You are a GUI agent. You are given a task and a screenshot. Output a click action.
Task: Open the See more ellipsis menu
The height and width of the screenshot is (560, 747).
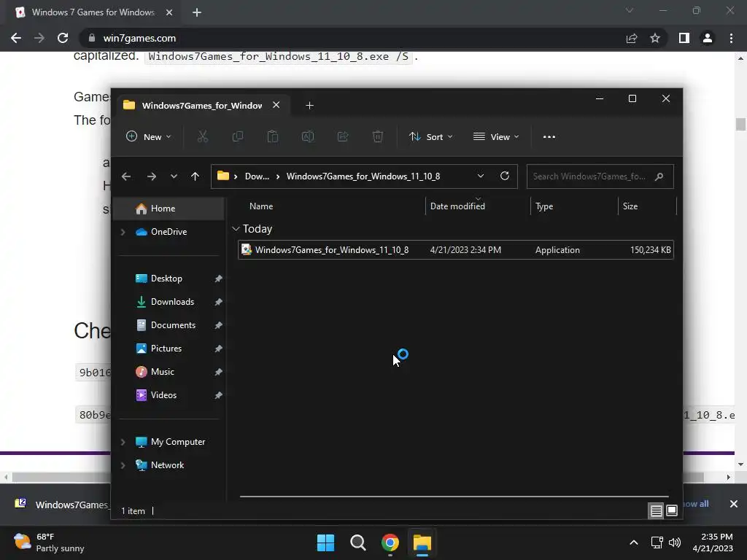[549, 136]
